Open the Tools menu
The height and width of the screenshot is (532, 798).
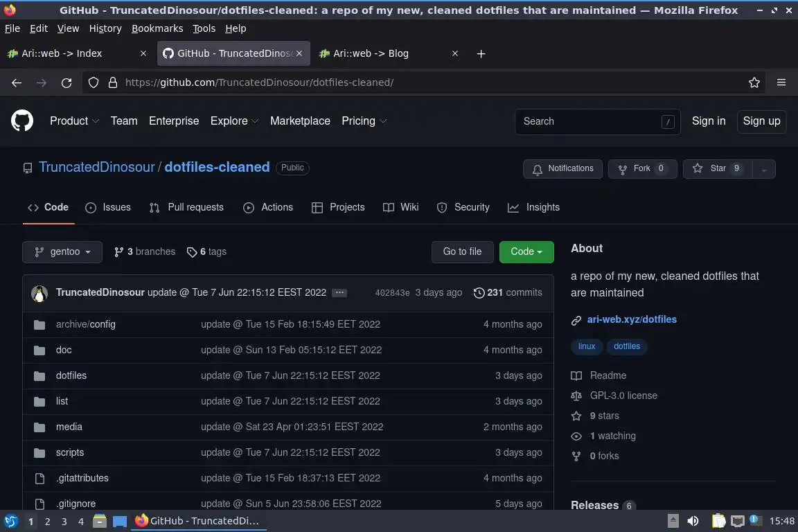point(204,28)
